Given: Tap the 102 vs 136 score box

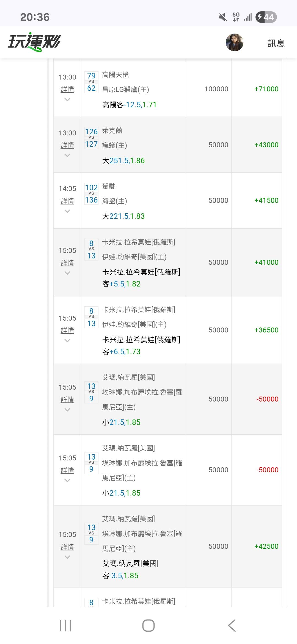Looking at the screenshot, I should [x=91, y=194].
